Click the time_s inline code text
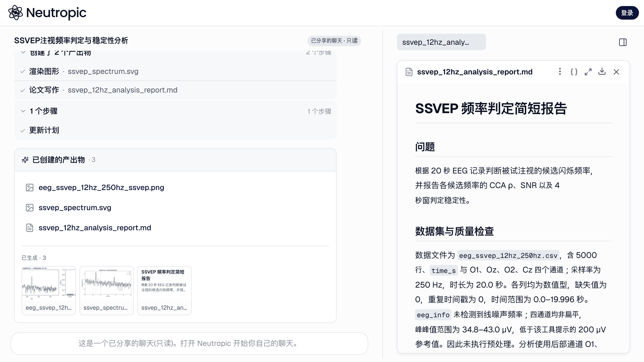This screenshot has width=644, height=362. pos(443,270)
